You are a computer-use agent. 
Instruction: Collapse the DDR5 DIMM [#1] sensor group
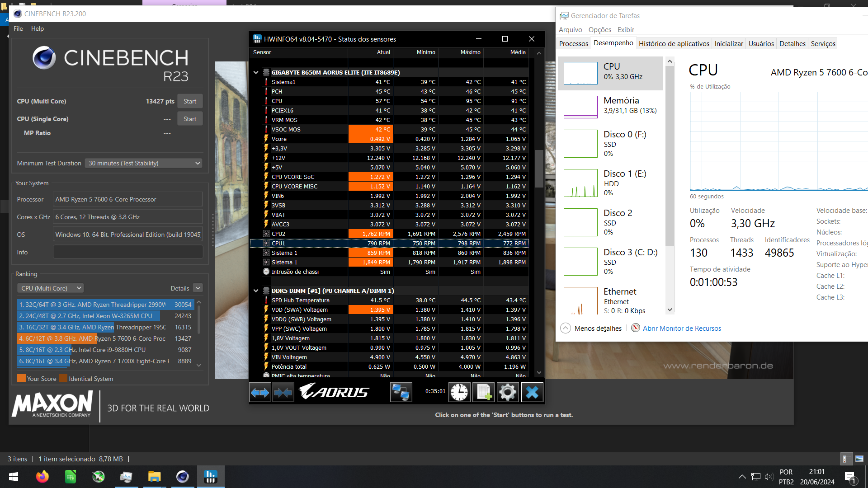(x=256, y=291)
